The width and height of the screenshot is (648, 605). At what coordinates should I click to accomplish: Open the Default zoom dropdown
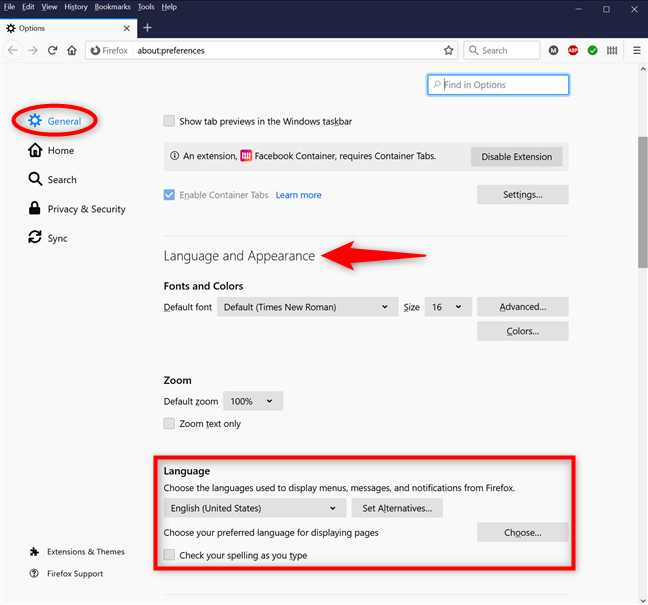[253, 401]
